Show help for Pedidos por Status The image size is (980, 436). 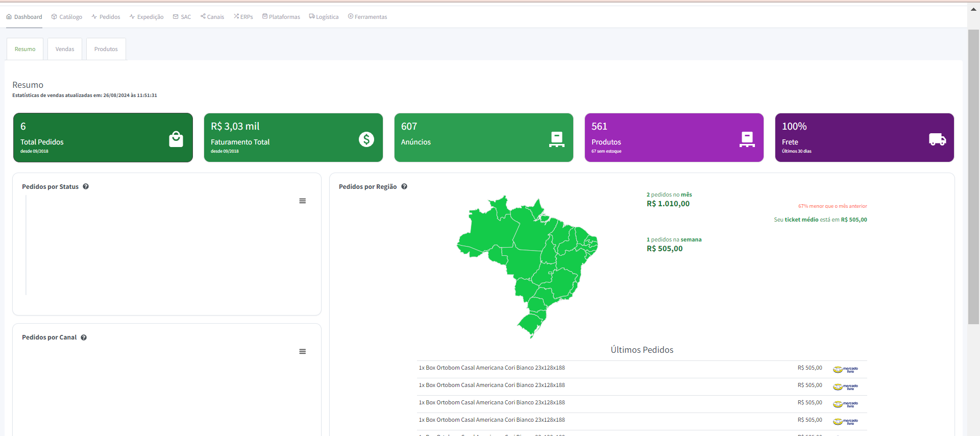pyautogui.click(x=86, y=186)
